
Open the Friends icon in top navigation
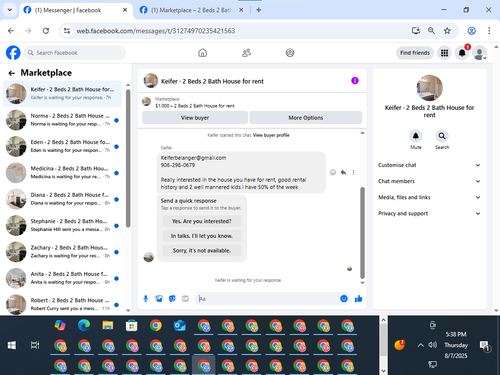[x=246, y=53]
